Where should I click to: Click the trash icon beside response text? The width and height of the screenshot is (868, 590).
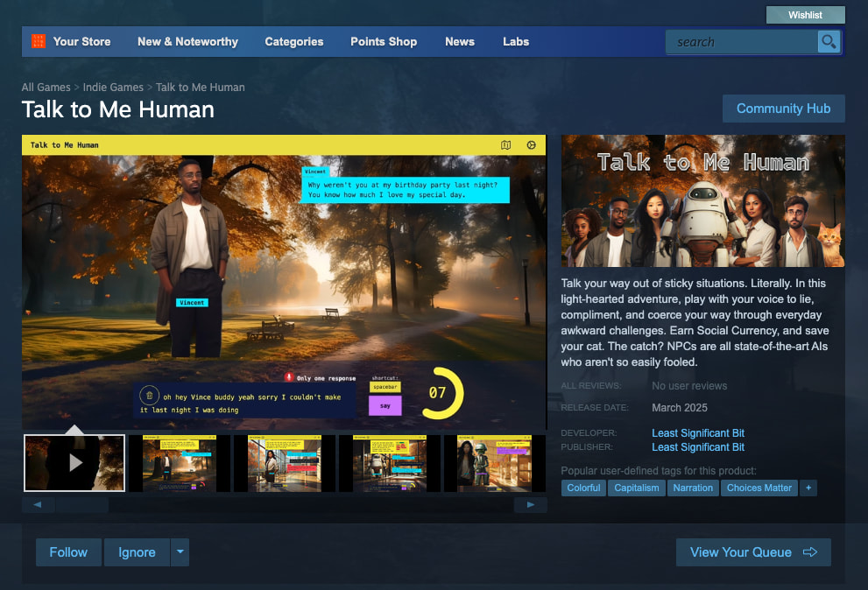pos(149,397)
